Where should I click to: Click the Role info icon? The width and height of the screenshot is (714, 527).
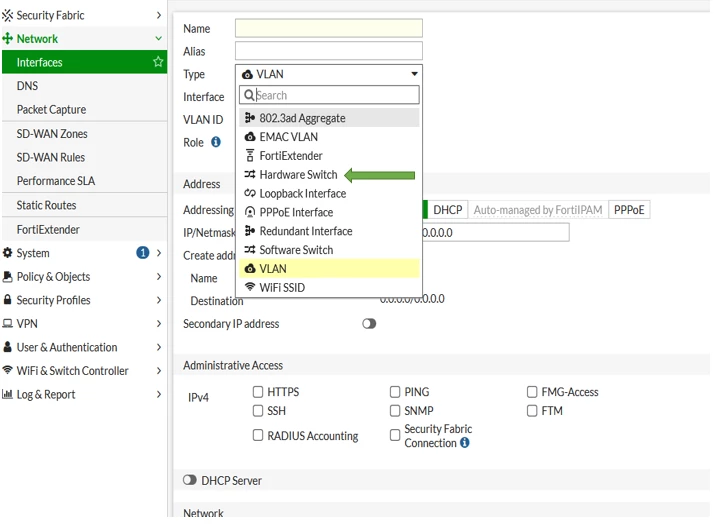point(216,142)
